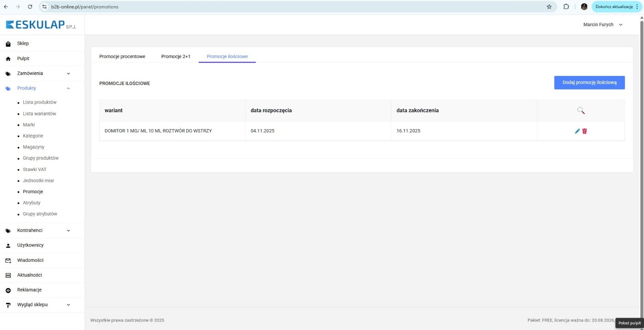This screenshot has width=644, height=330.
Task: Bookmark this page with the star icon
Action: point(549,7)
